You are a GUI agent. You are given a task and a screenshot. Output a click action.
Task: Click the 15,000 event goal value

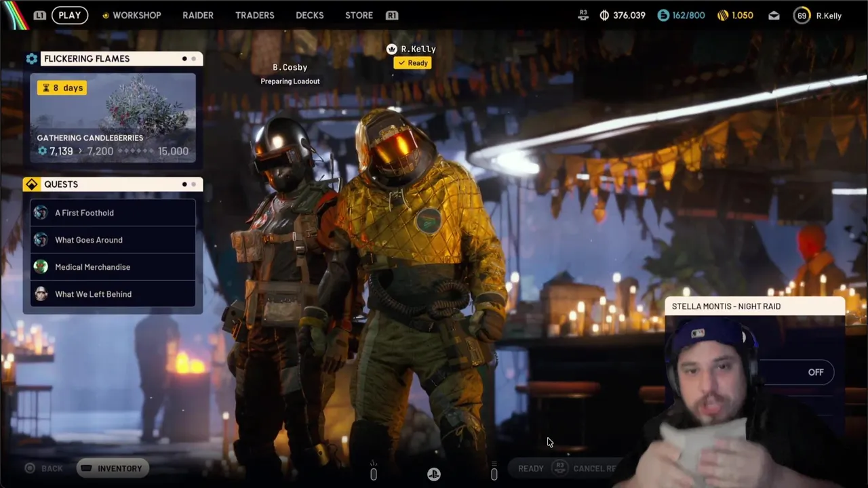pyautogui.click(x=173, y=151)
